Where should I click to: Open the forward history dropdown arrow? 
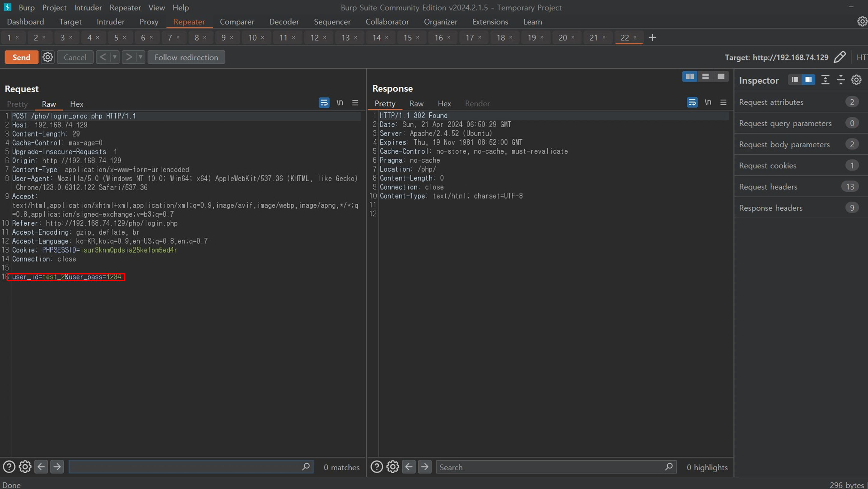click(x=141, y=57)
